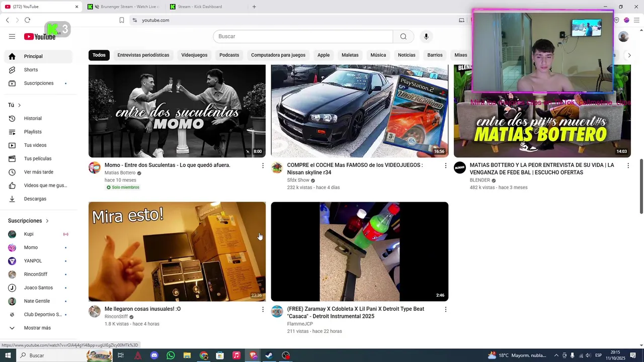This screenshot has width=644, height=362.
Task: Open Historial in the sidebar
Action: coord(38,118)
